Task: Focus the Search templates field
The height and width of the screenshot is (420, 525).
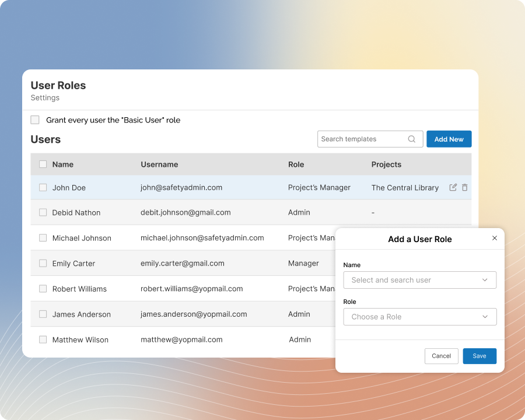Action: (370, 139)
